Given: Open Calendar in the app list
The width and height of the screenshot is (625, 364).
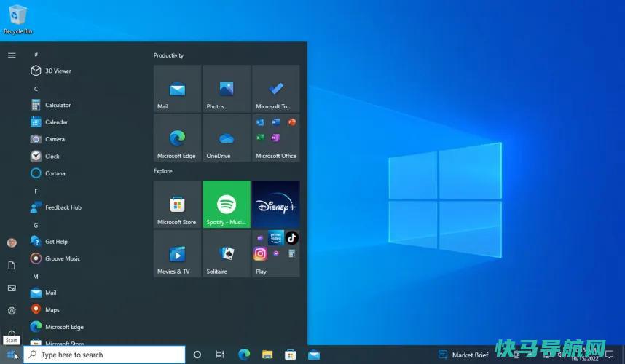Looking at the screenshot, I should tap(49, 122).
